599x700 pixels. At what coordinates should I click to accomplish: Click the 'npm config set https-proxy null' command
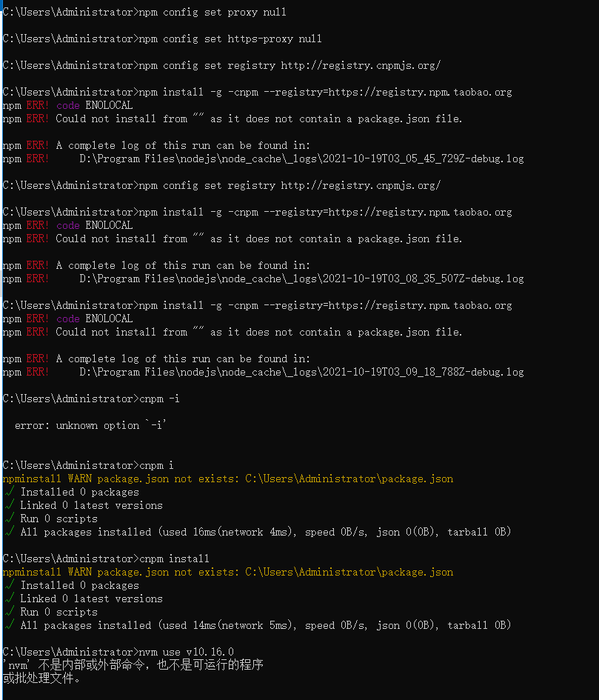click(x=230, y=39)
